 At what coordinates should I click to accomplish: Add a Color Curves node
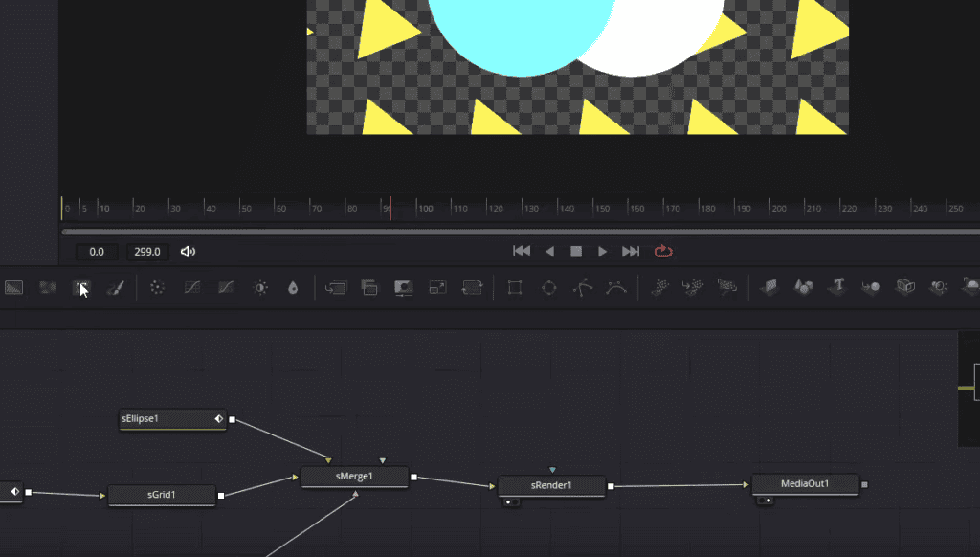point(191,287)
